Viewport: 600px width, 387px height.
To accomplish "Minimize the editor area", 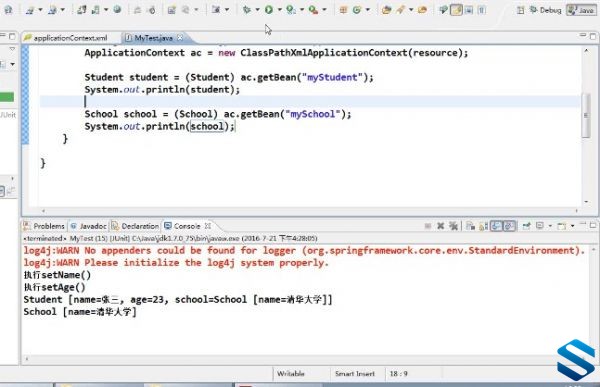I will (x=583, y=35).
